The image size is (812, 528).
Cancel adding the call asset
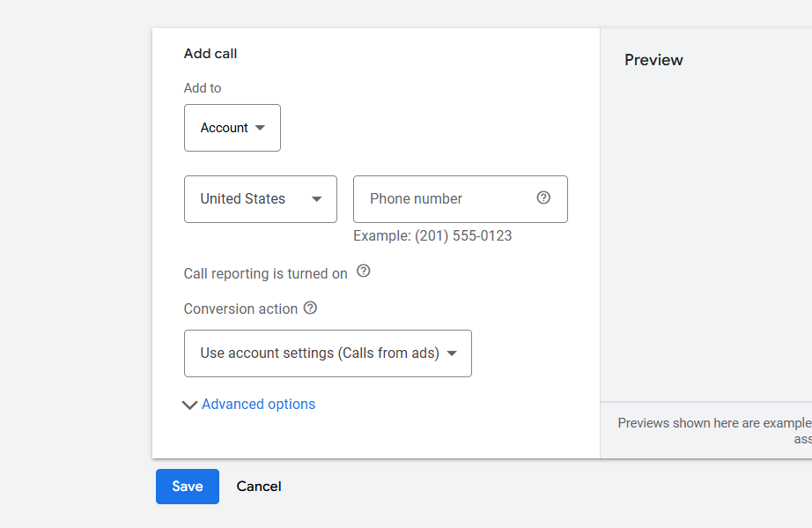(x=259, y=487)
